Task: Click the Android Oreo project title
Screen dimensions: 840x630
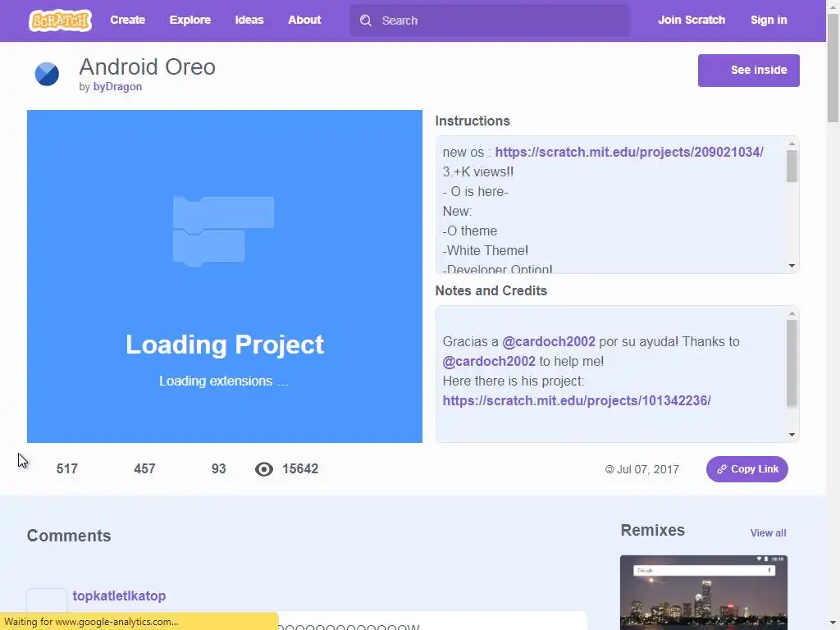Action: coord(148,67)
